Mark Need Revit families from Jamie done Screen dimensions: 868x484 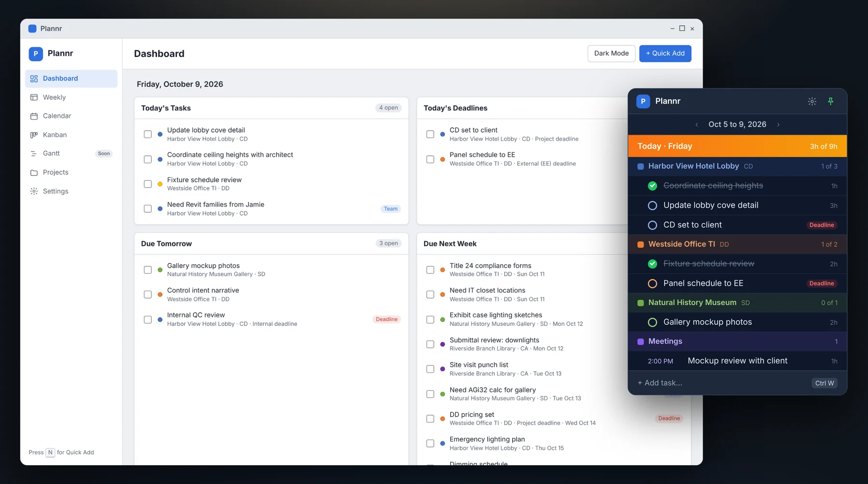click(148, 209)
